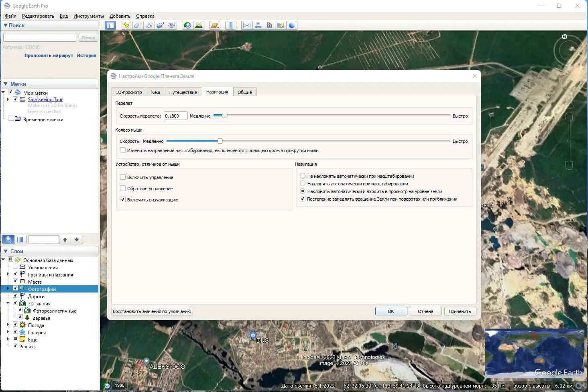Toggle the 'Уведомления' layer checkbox
588x392 pixels.
pyautogui.click(x=15, y=267)
